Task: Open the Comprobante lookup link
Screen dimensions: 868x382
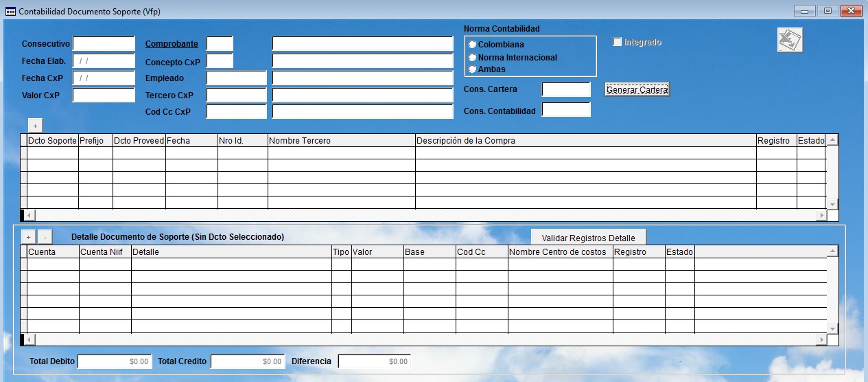Action: coord(172,44)
